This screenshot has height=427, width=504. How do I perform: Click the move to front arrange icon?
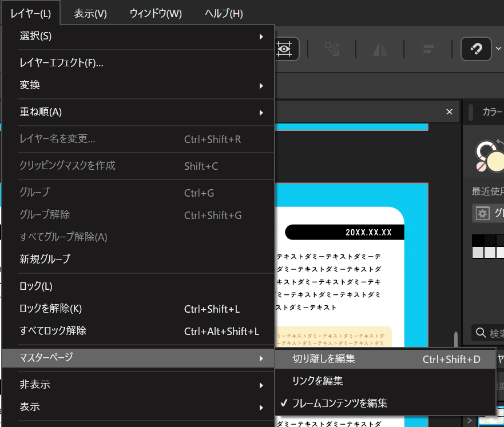tap(332, 49)
